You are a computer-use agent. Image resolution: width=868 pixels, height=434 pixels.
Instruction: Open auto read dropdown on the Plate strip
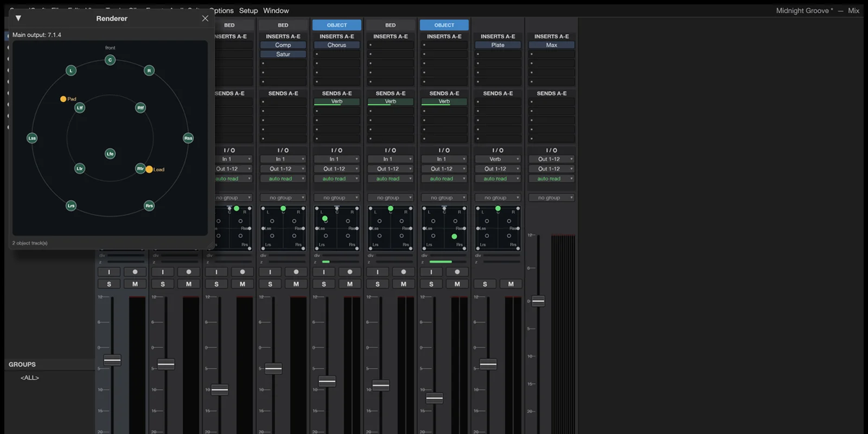click(498, 179)
